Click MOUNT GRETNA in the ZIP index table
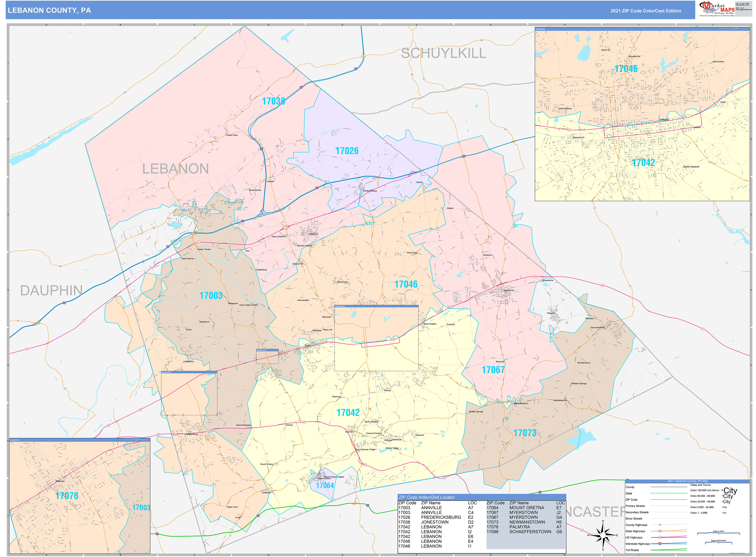This screenshot has height=557, width=756. click(x=526, y=508)
